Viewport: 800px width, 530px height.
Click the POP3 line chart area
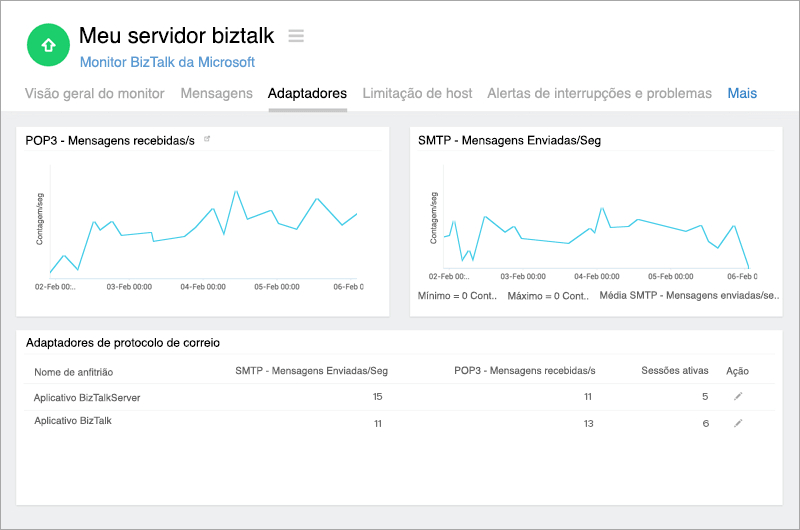203,222
